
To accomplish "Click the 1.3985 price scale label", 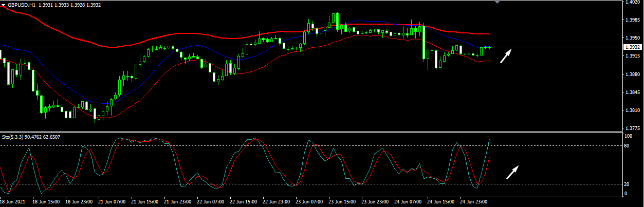I will [632, 20].
